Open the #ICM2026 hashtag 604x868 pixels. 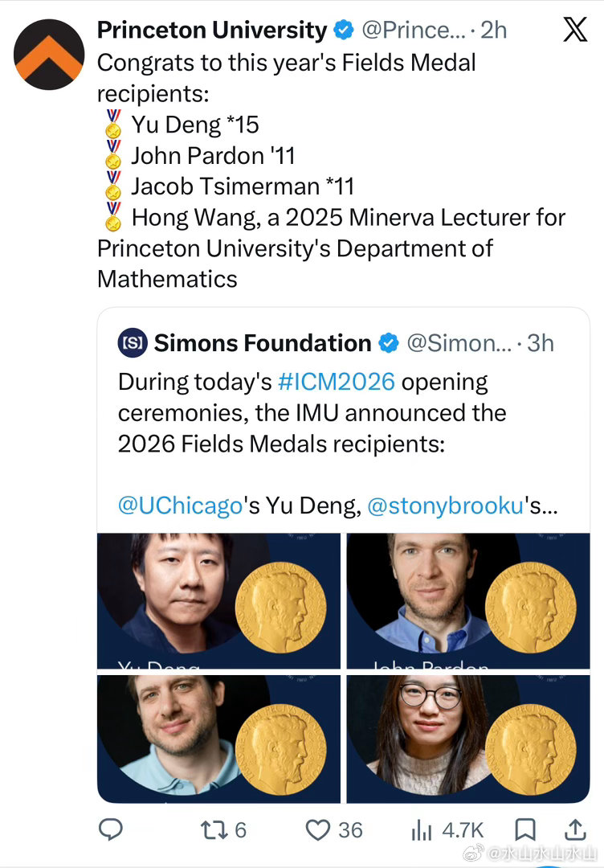[337, 382]
